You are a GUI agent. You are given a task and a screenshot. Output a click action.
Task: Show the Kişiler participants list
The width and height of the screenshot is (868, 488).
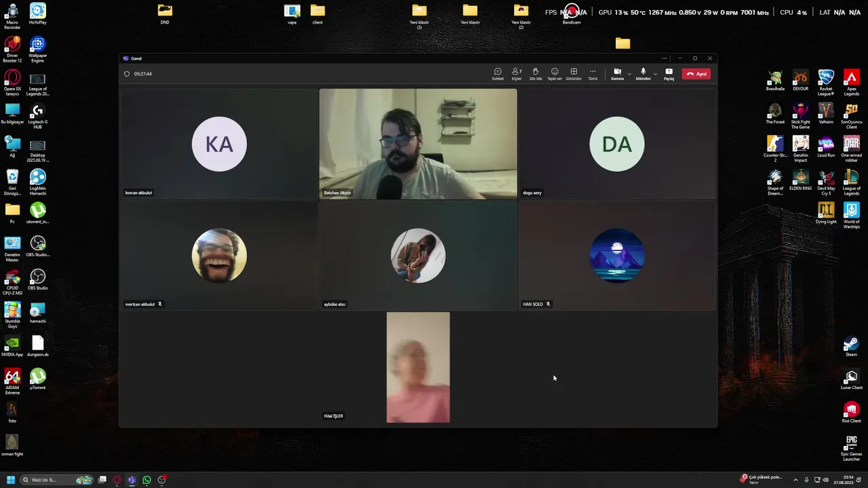(x=517, y=74)
